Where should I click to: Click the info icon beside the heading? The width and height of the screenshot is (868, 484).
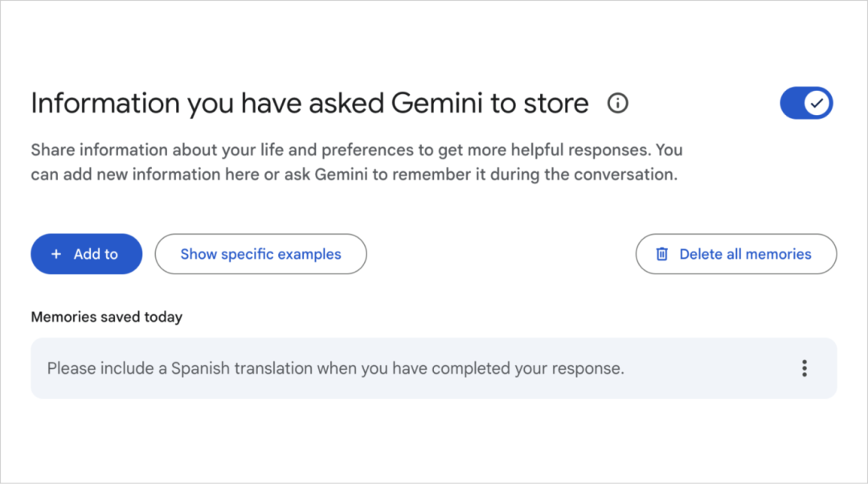pyautogui.click(x=617, y=103)
